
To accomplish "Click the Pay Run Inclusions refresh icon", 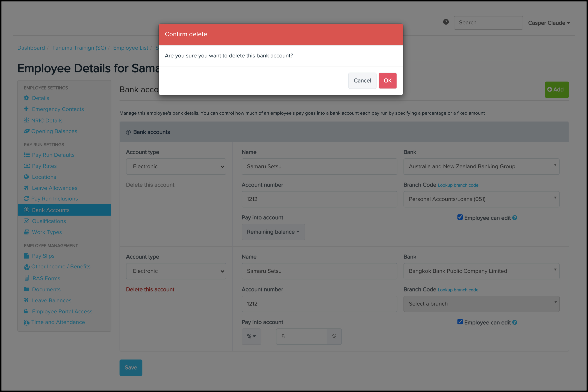I will 27,199.
